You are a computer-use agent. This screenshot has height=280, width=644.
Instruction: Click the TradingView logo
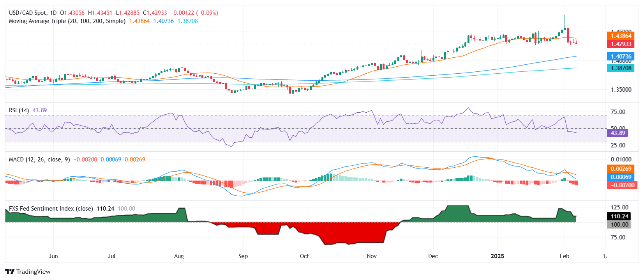[x=28, y=271]
